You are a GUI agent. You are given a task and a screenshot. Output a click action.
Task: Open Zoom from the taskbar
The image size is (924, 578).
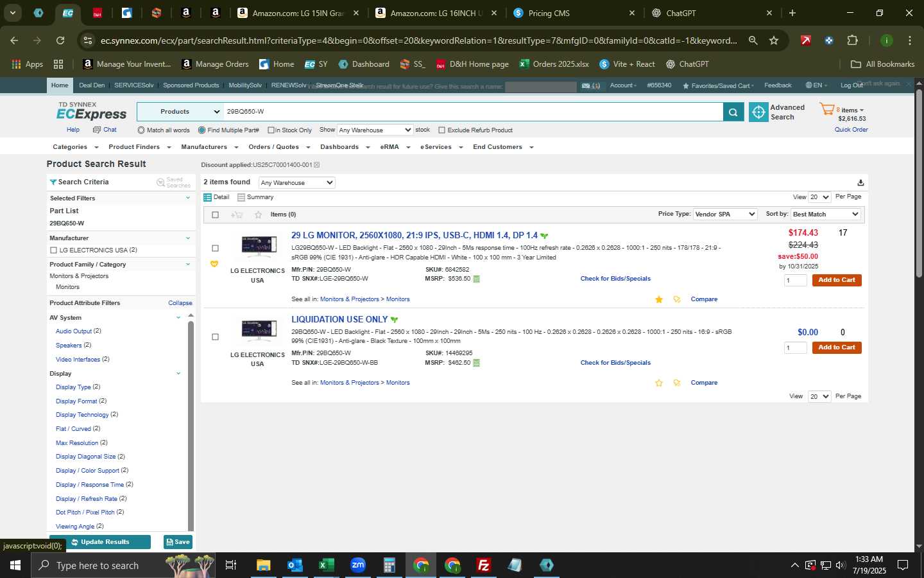click(x=358, y=565)
